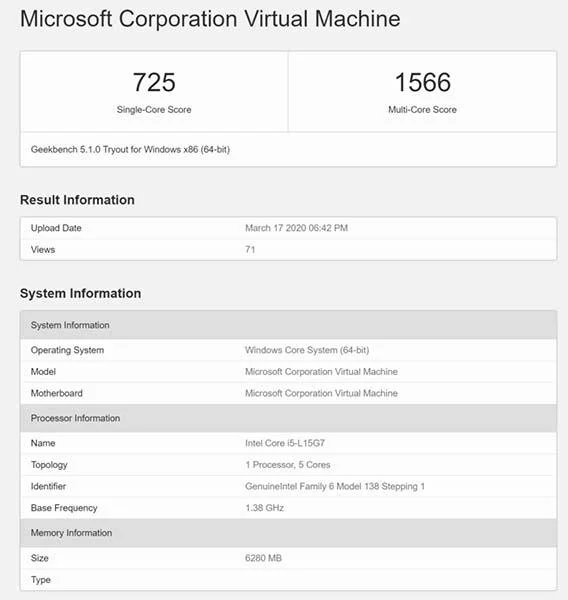This screenshot has height=600, width=568.
Task: Click the memory Size label
Action: [x=39, y=558]
